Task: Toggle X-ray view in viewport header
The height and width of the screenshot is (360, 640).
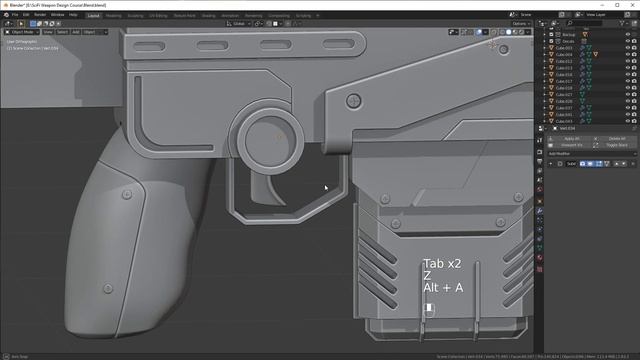Action: pos(493,32)
